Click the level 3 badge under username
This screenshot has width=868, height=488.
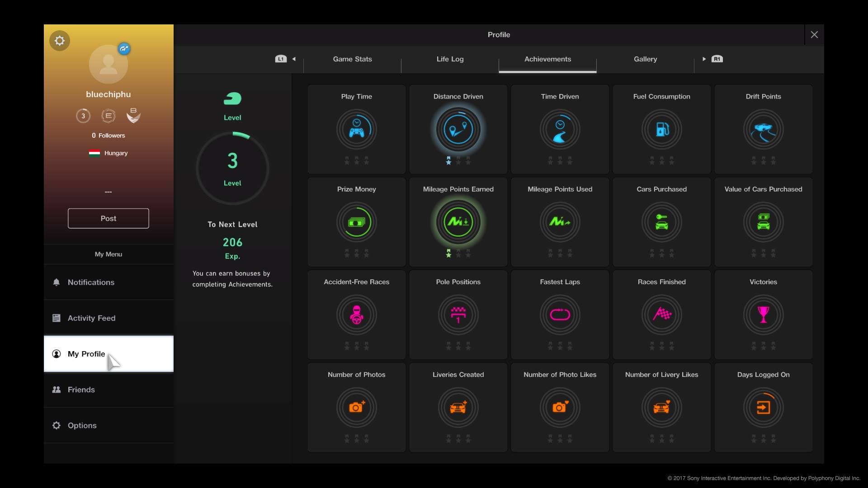(83, 116)
